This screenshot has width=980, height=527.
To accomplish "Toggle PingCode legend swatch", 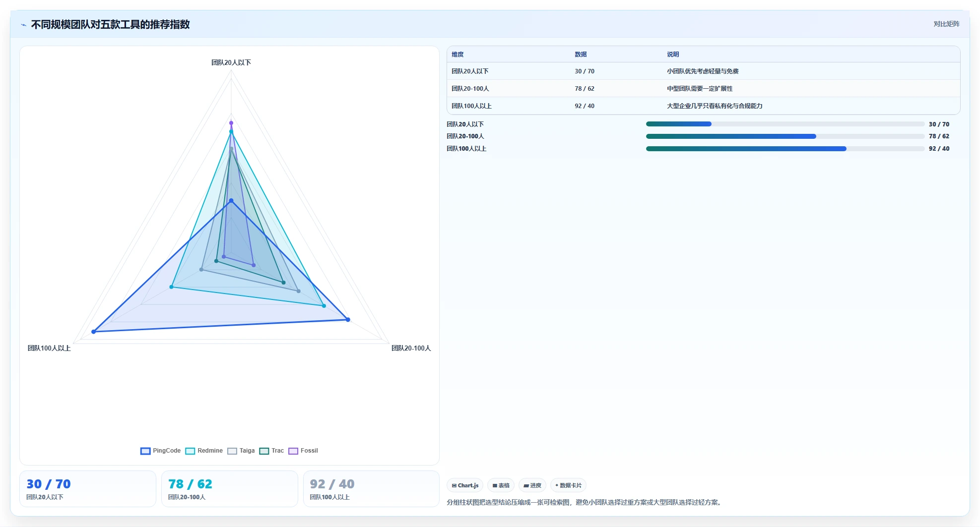I will [145, 451].
